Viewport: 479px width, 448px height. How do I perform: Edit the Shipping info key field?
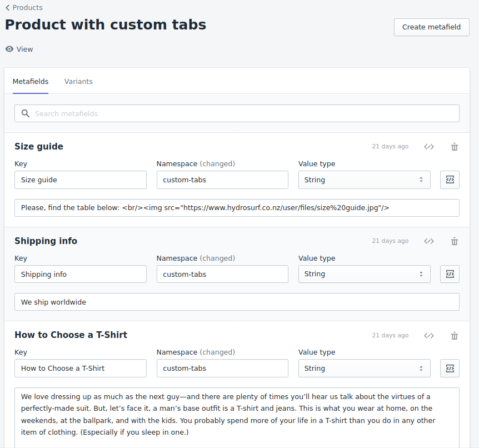tap(81, 274)
